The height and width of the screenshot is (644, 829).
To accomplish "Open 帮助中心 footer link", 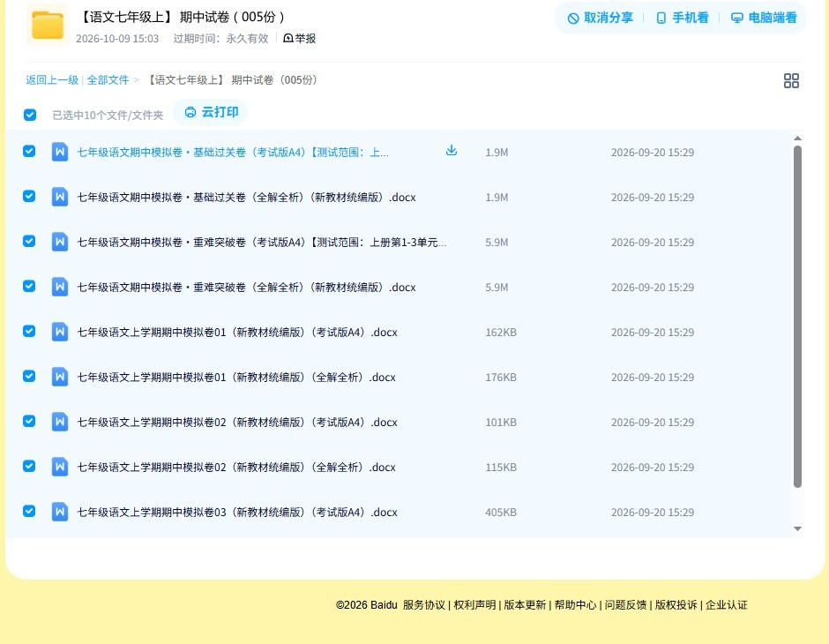I will click(575, 605).
